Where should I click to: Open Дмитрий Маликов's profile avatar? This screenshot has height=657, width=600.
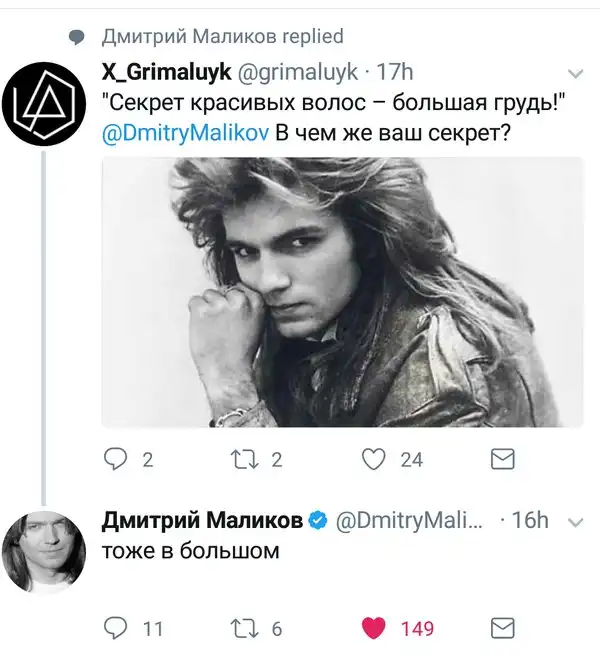(42, 553)
